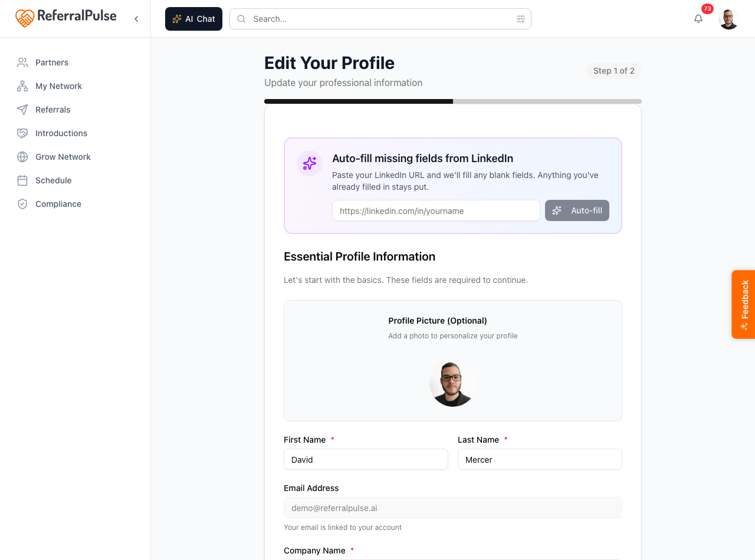
Task: Open the Partners people icon
Action: coord(22,62)
